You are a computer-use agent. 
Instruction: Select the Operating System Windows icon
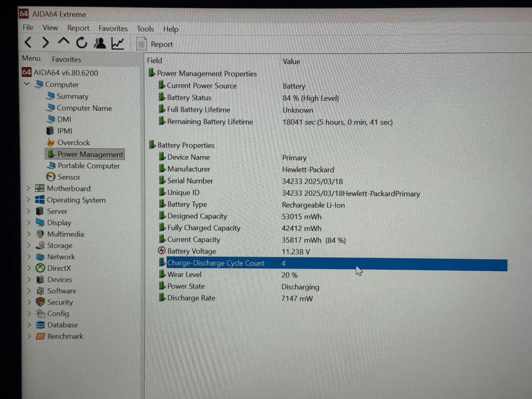click(x=40, y=199)
